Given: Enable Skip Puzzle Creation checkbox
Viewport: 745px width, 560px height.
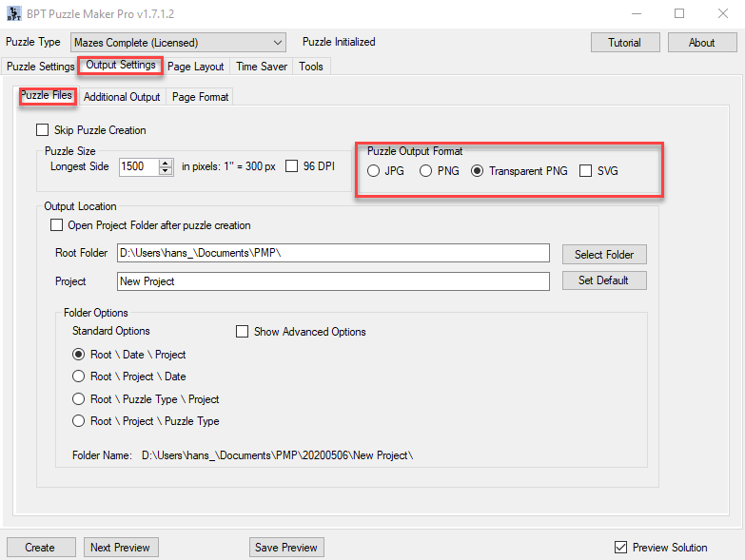Looking at the screenshot, I should 42,130.
